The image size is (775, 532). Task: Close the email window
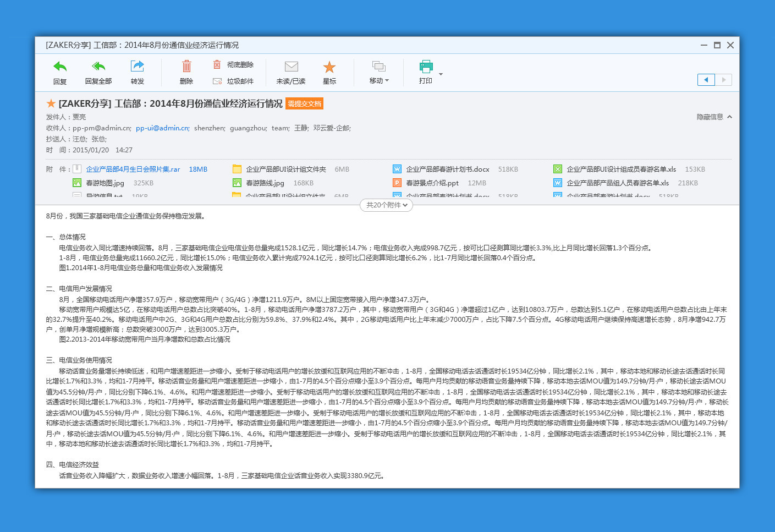[x=730, y=45]
